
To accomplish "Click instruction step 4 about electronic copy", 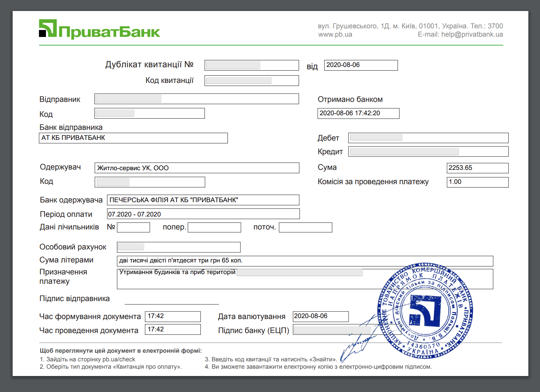I will coord(318,367).
